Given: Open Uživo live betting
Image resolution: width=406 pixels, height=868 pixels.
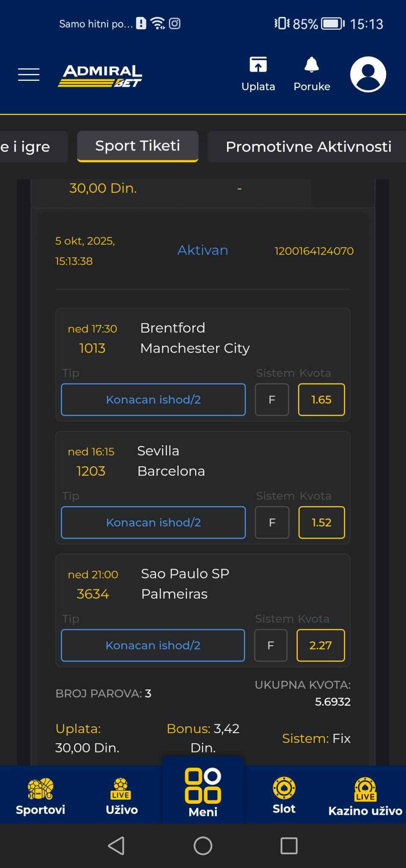Looking at the screenshot, I should tap(122, 795).
